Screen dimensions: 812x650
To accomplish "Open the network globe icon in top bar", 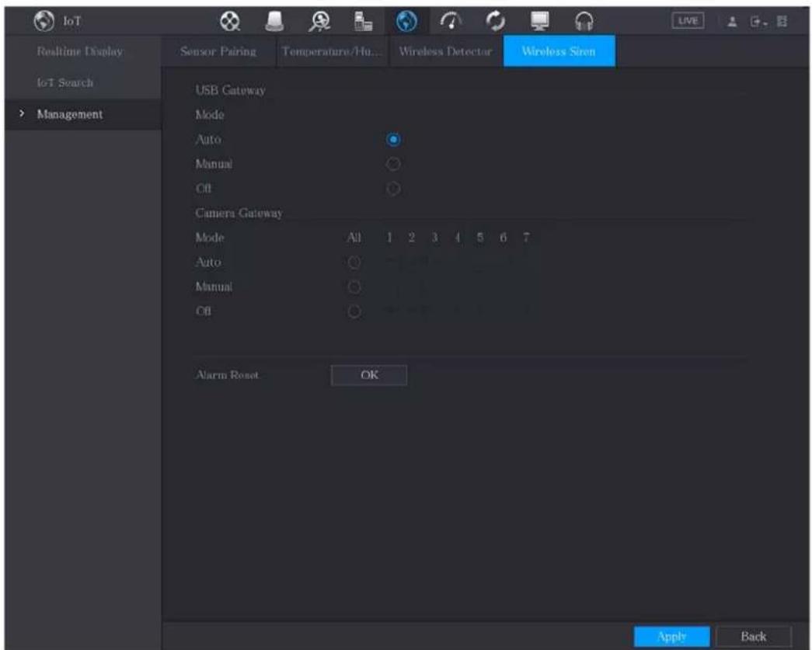I will tap(406, 21).
